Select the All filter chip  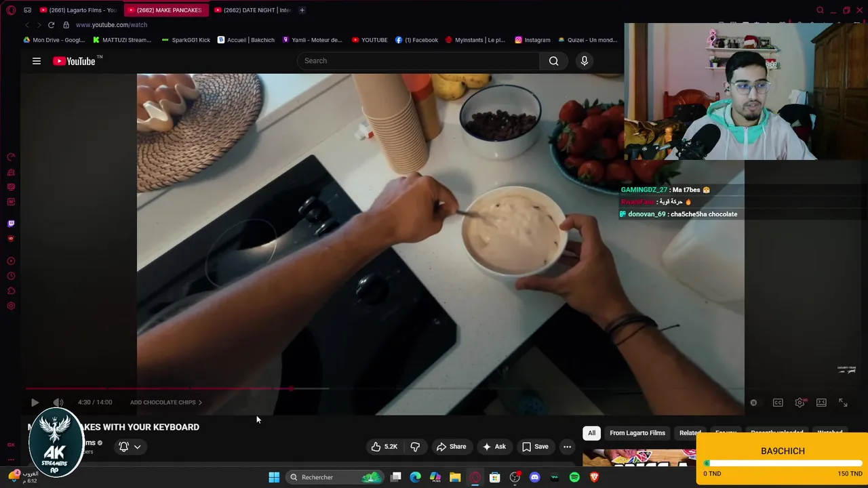(591, 433)
